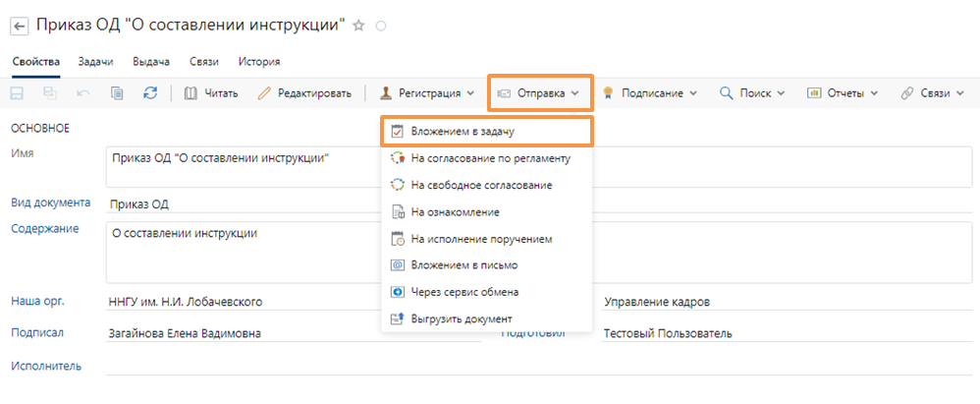Click the back arrow icon beside the title

20,27
